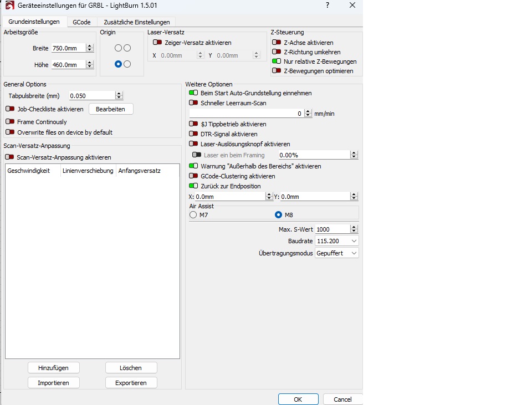Open the Baudrate dropdown
The width and height of the screenshot is (532, 405).
[336, 241]
